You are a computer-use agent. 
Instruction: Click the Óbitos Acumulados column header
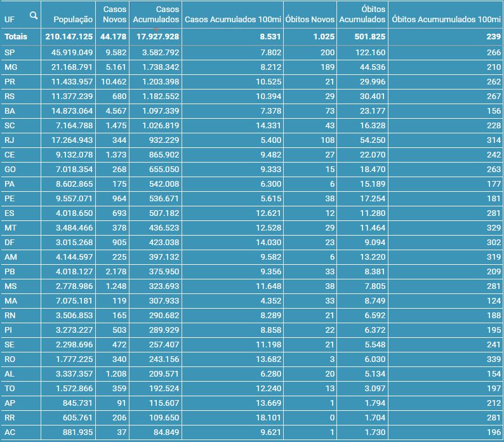[x=362, y=15]
